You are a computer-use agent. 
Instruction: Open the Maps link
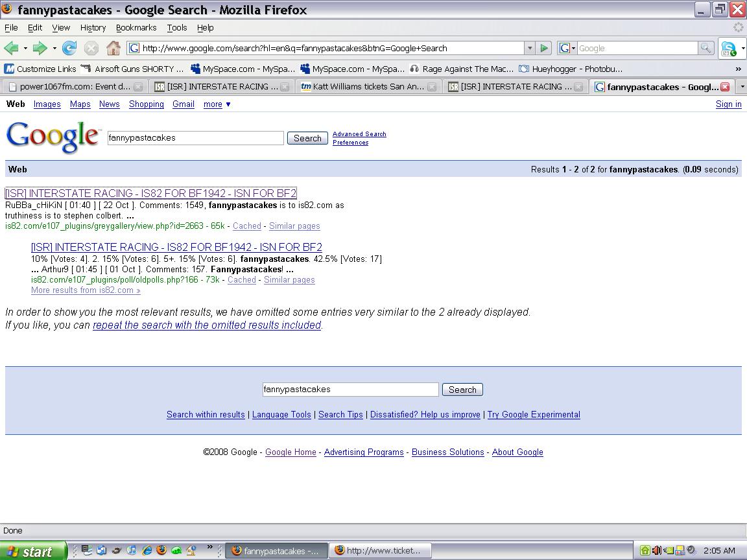(x=80, y=104)
